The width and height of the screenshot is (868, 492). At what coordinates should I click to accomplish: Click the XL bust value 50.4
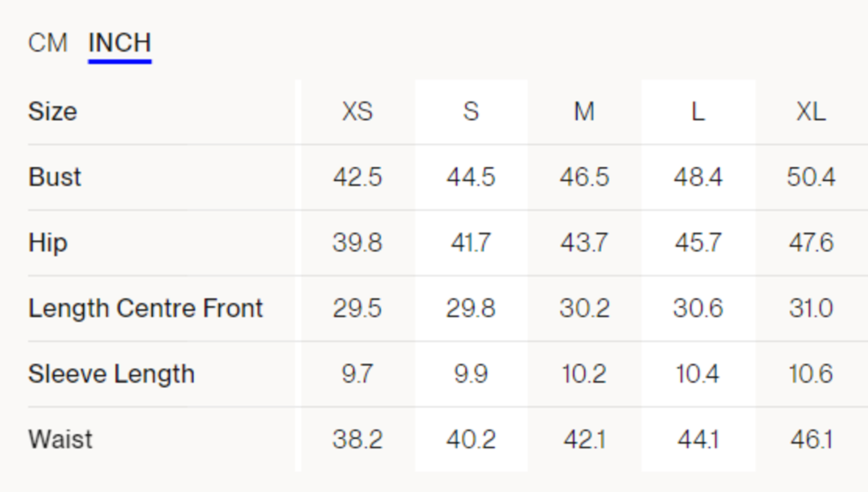pos(811,177)
